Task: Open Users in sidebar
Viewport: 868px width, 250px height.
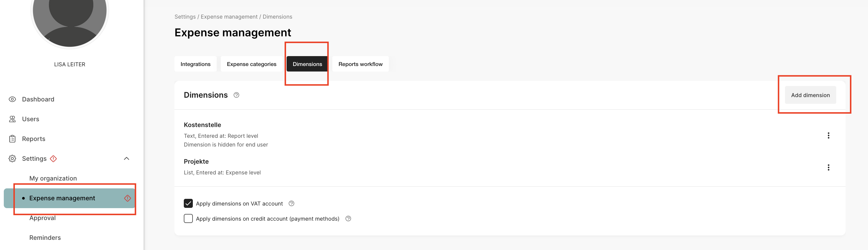Action: pos(31,119)
